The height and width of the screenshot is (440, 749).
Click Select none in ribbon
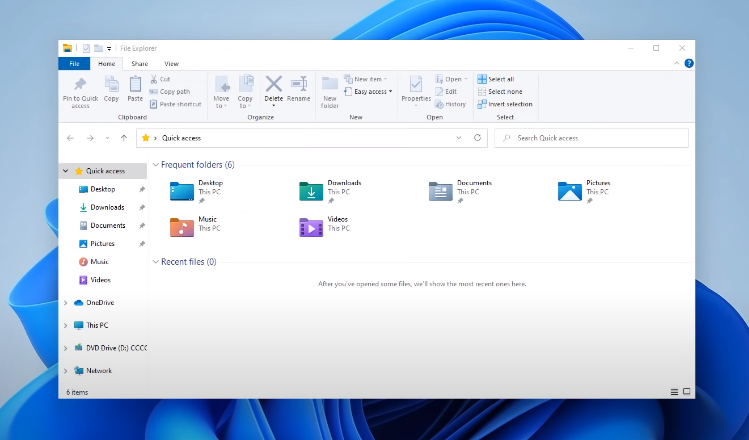[500, 91]
